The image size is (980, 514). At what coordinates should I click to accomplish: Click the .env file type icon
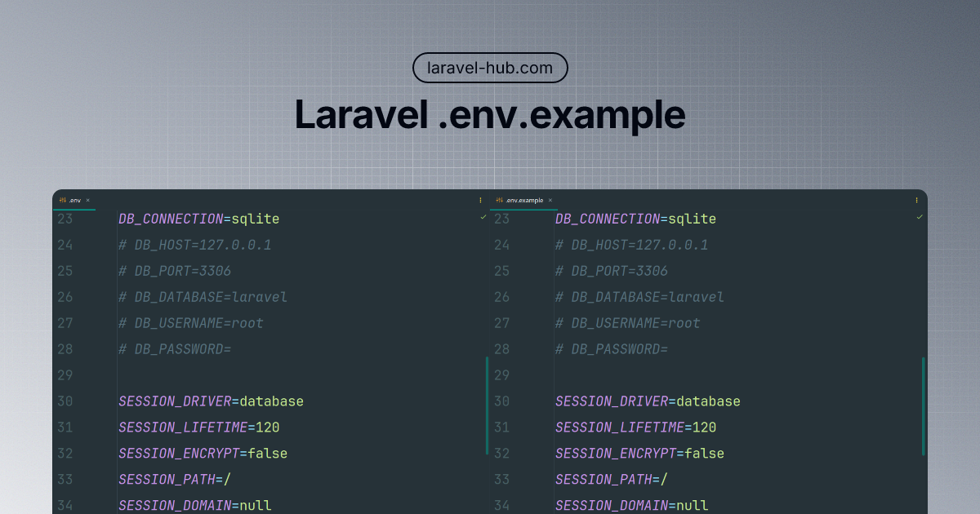[63, 200]
